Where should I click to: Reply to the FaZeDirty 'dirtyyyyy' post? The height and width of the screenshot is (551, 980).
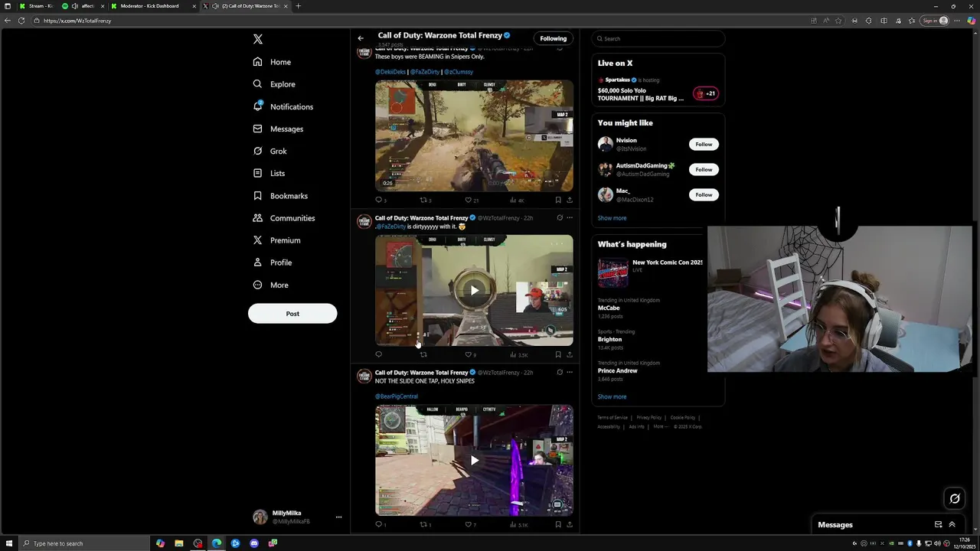(378, 354)
